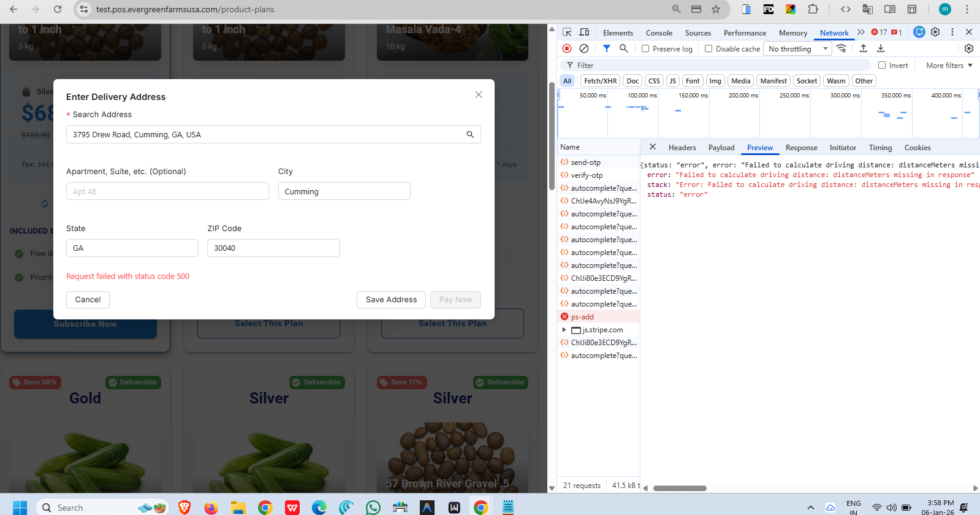
Task: Enable the Preserve log checkbox
Action: [645, 49]
